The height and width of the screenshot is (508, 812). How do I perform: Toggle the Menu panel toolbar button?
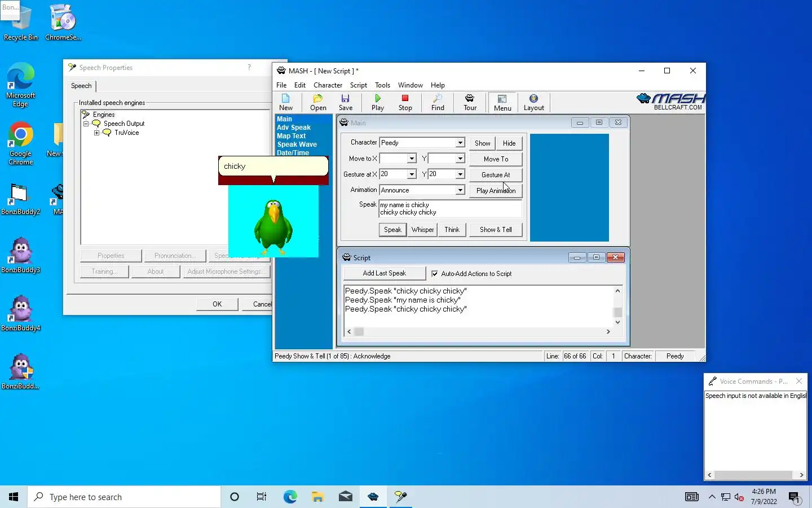(502, 102)
